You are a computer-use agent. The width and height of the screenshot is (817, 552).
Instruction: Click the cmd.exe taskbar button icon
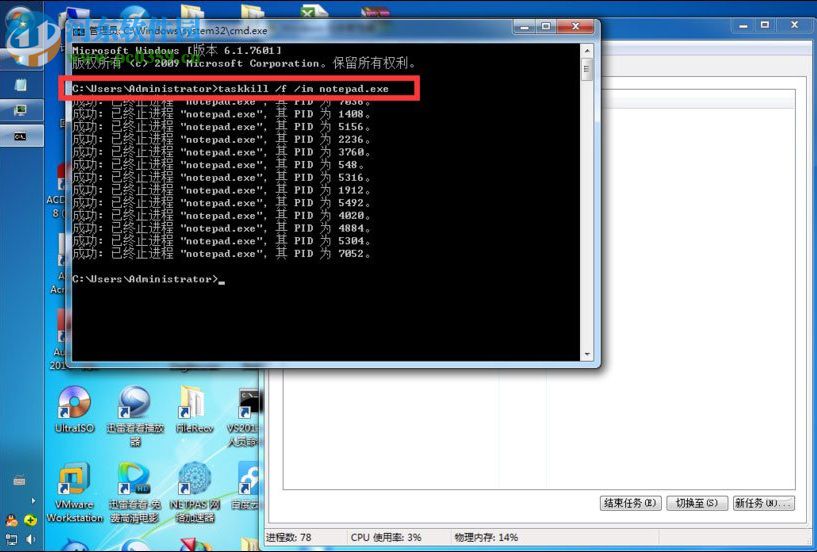20,136
